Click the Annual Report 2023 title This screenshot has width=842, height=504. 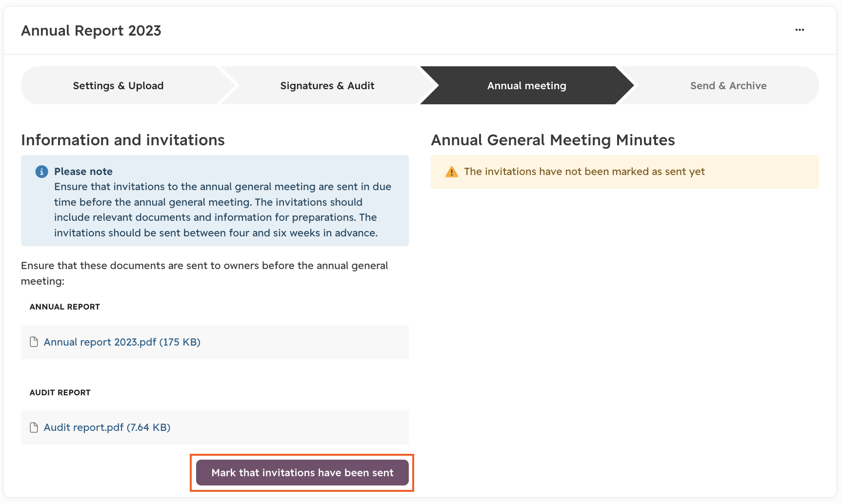click(x=91, y=30)
